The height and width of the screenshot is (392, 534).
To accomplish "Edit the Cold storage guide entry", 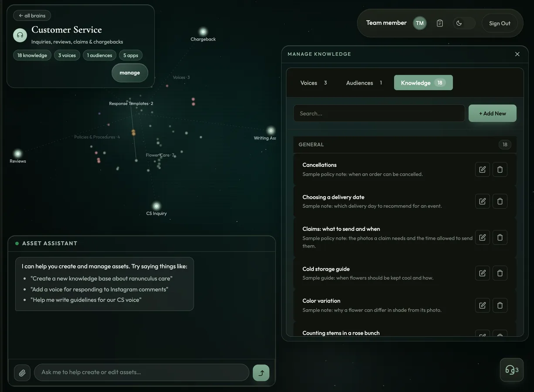I will (x=483, y=273).
